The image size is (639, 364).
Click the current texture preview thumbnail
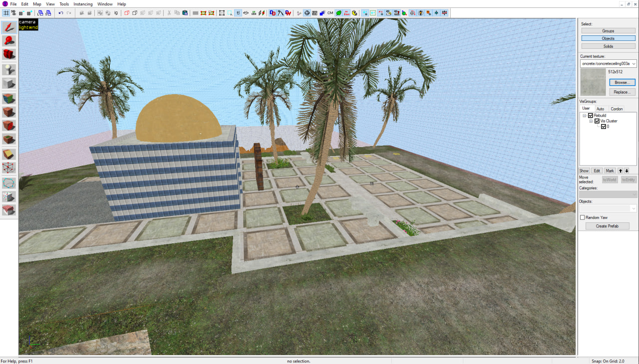coord(593,81)
